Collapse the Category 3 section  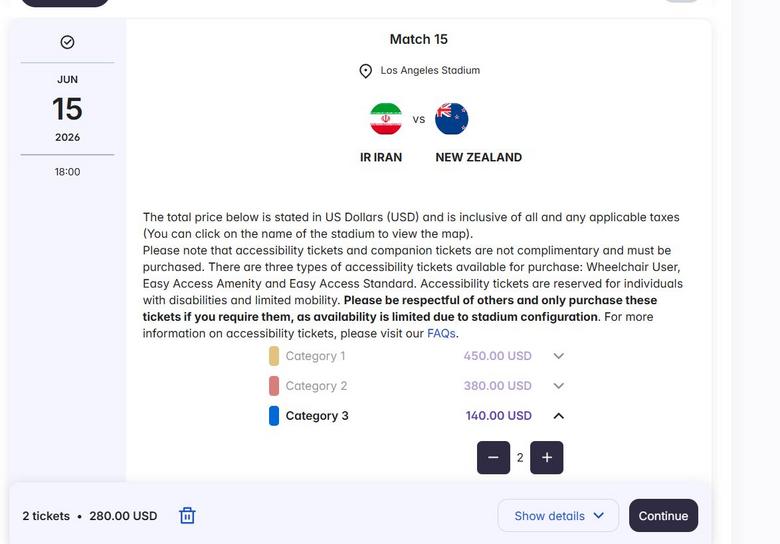pyautogui.click(x=559, y=416)
